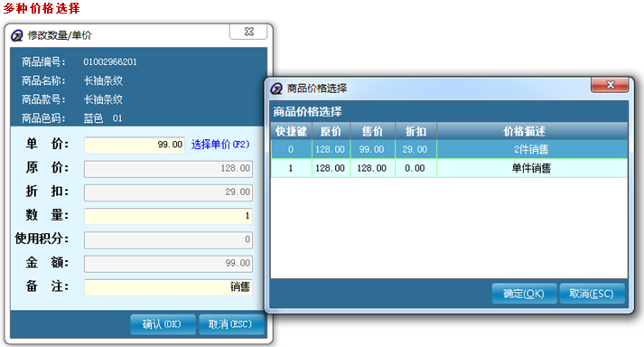Click 取消(ESC) button in 商品价格选择 dialog

pyautogui.click(x=592, y=294)
